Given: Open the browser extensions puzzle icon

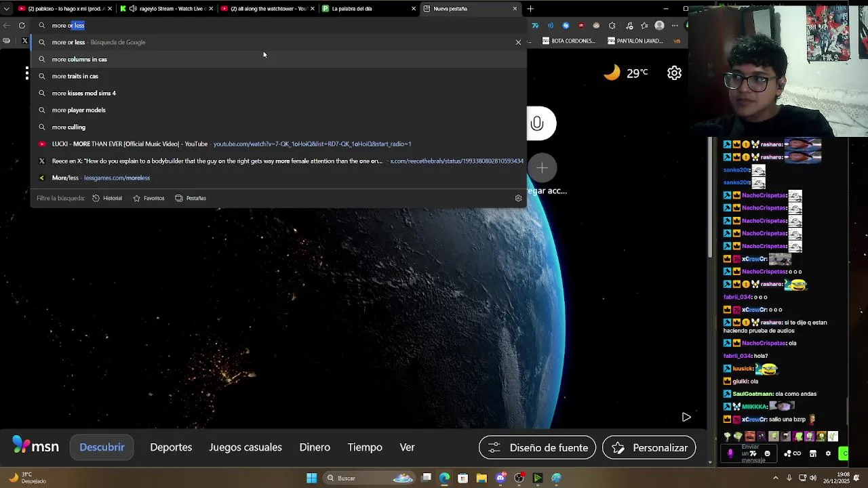Looking at the screenshot, I should click(x=612, y=26).
